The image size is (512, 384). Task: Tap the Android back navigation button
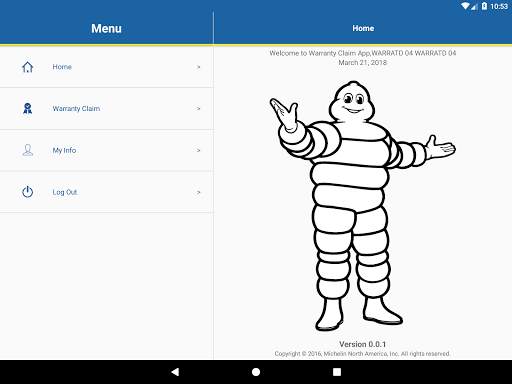(x=175, y=372)
